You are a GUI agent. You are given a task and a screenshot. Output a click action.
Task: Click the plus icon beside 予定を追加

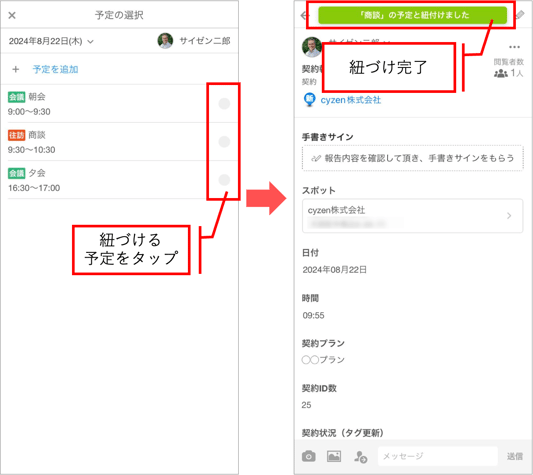pyautogui.click(x=16, y=69)
